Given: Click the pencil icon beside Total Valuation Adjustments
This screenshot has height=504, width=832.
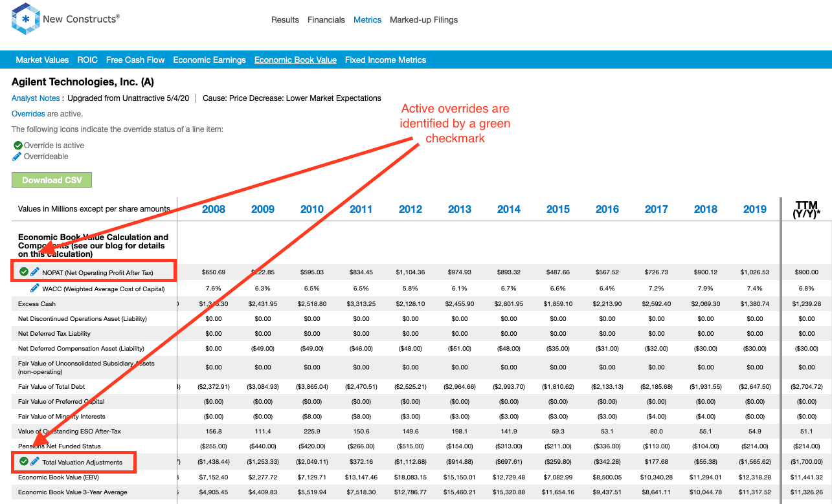Looking at the screenshot, I should click(x=35, y=462).
